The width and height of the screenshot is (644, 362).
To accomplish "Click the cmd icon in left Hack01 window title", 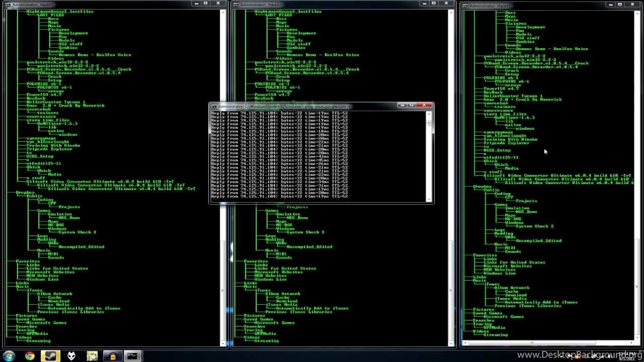I will (x=8, y=5).
